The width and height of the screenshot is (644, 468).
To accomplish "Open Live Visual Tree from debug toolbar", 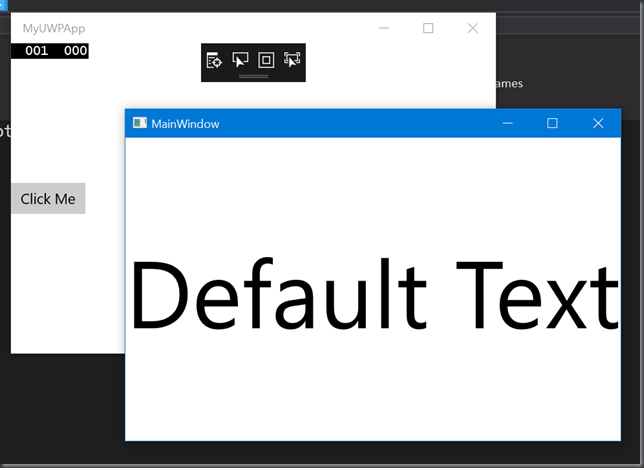I will pos(214,60).
